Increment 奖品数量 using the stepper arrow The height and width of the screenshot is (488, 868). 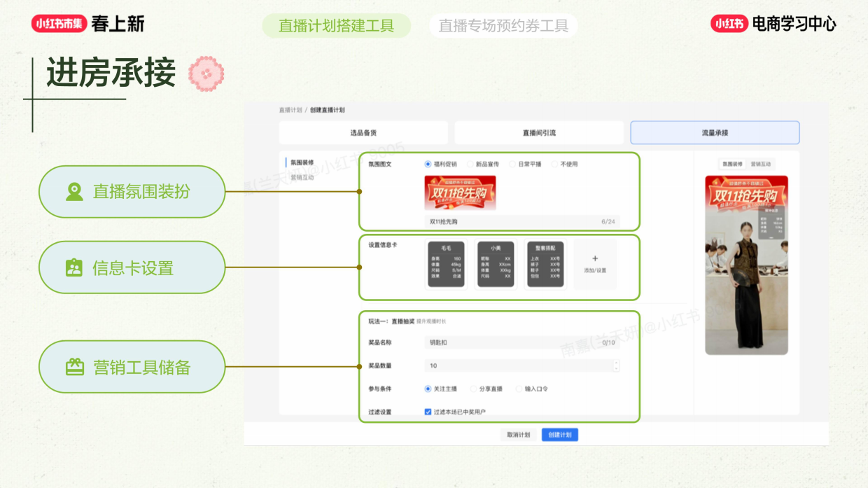617,363
